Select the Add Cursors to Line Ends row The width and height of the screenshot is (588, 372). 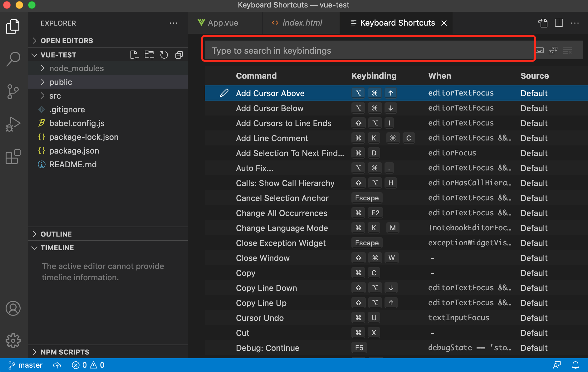396,123
